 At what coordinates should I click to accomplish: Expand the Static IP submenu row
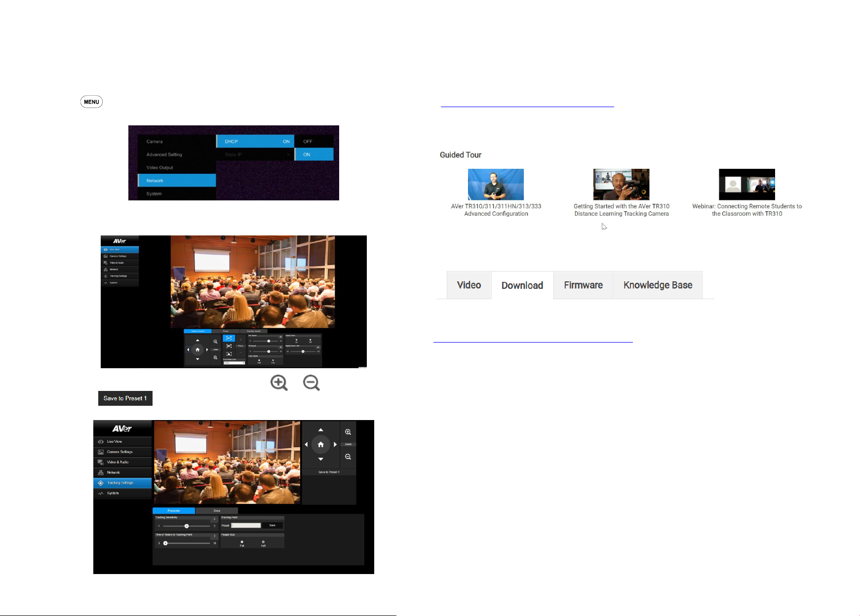tap(255, 154)
